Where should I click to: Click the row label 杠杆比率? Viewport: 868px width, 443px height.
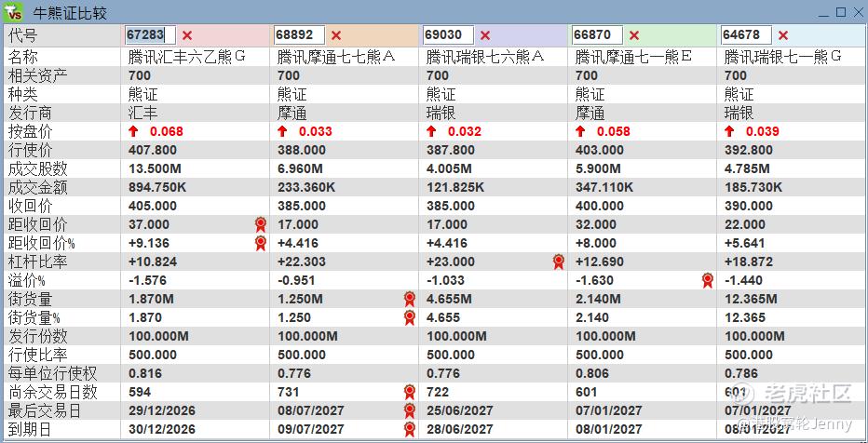coord(37,262)
